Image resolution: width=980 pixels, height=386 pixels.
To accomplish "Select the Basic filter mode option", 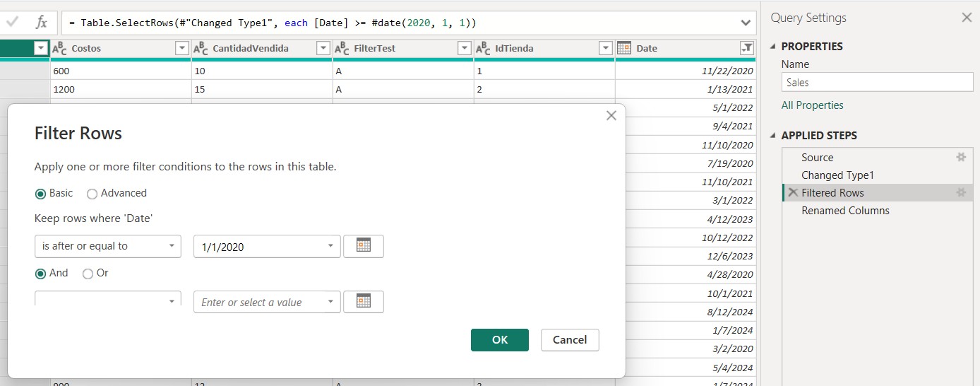I will (41, 194).
